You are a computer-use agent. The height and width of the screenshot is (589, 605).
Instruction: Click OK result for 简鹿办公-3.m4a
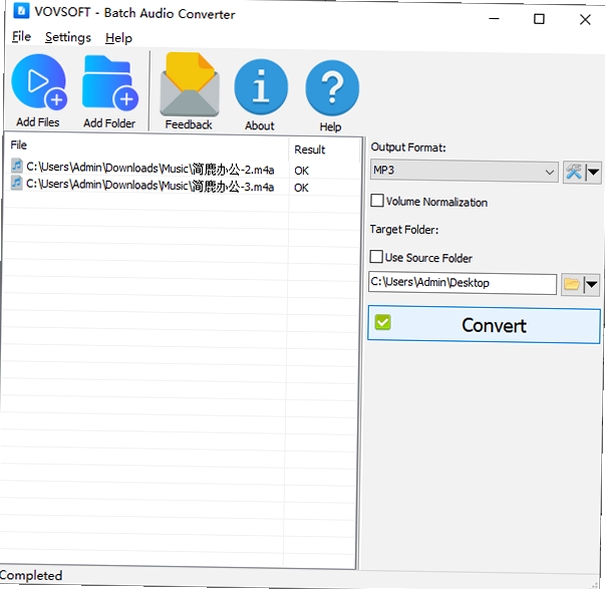[x=301, y=188]
